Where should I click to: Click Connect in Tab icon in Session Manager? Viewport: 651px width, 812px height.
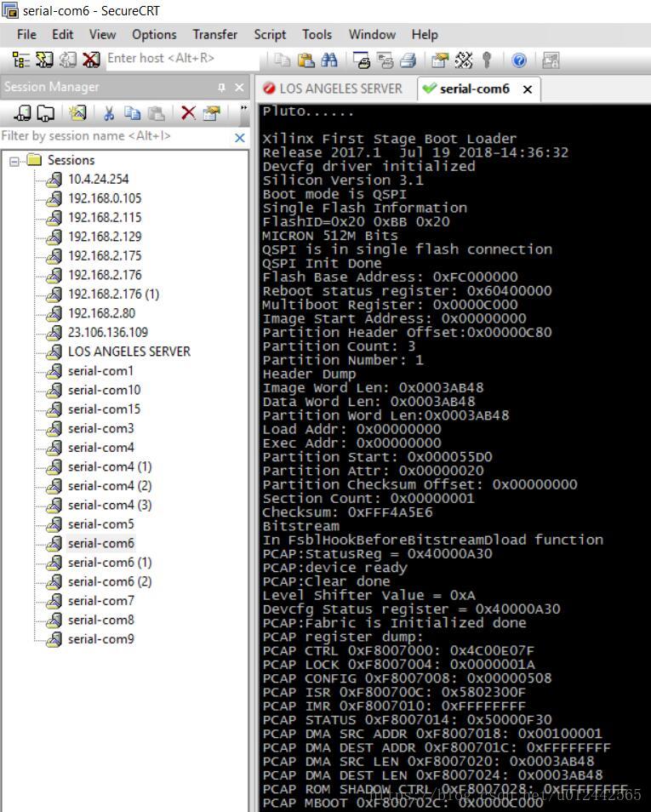pyautogui.click(x=46, y=113)
